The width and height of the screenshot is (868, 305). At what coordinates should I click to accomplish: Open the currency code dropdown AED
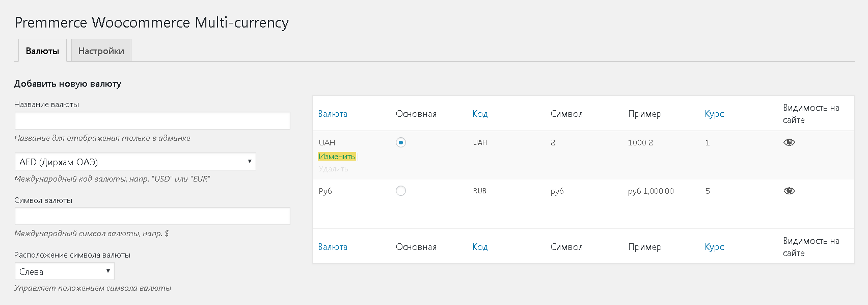point(135,162)
